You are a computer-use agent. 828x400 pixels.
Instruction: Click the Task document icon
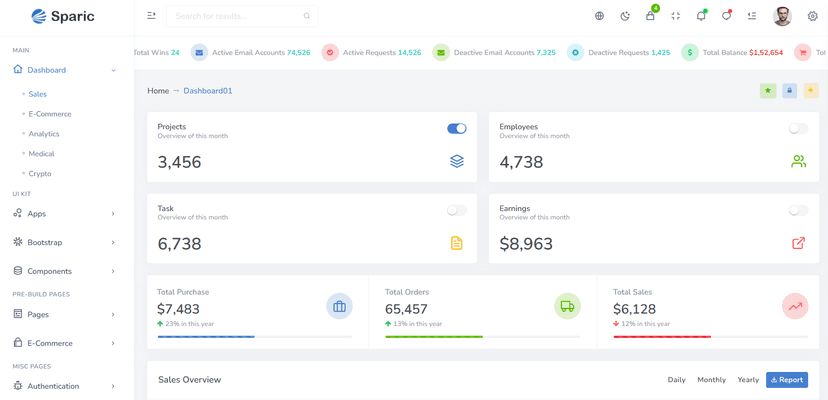click(457, 243)
